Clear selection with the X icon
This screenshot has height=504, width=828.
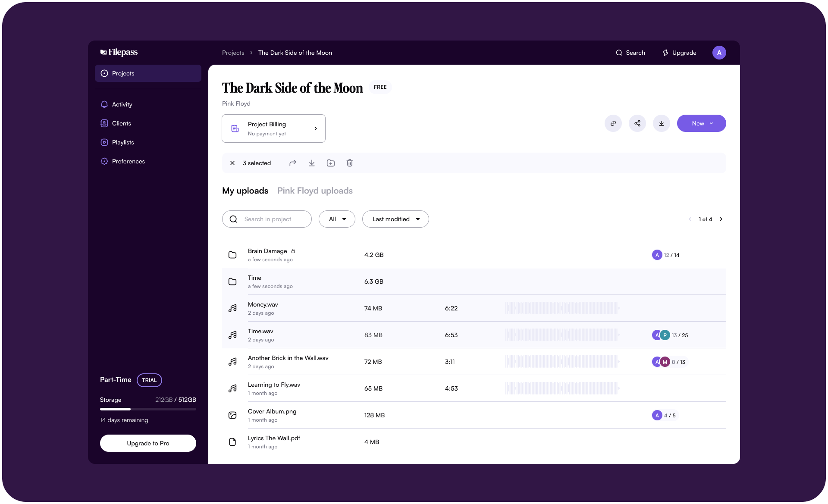coord(232,163)
